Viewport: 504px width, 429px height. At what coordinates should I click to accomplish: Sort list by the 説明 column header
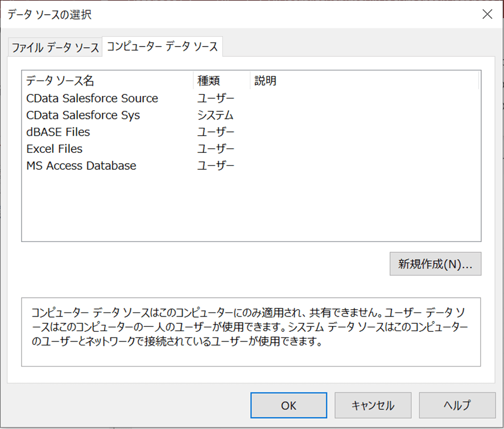click(x=265, y=80)
